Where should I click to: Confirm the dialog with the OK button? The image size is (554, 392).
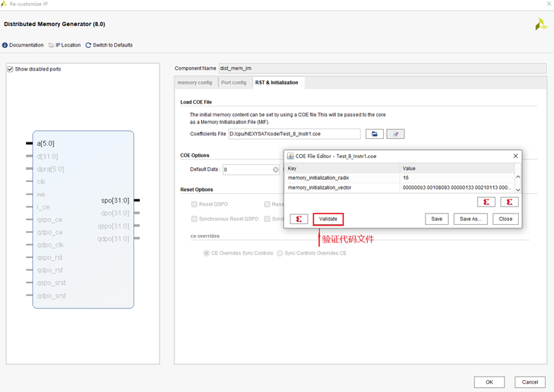(489, 381)
